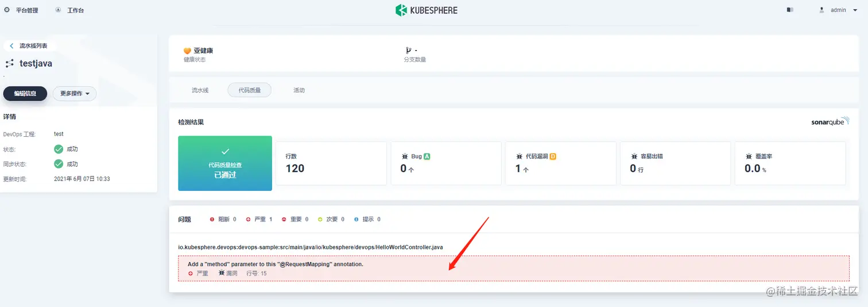Screen dimensions: 868x307
Task: Open the RequestMapping annotation issue
Action: pyautogui.click(x=514, y=268)
